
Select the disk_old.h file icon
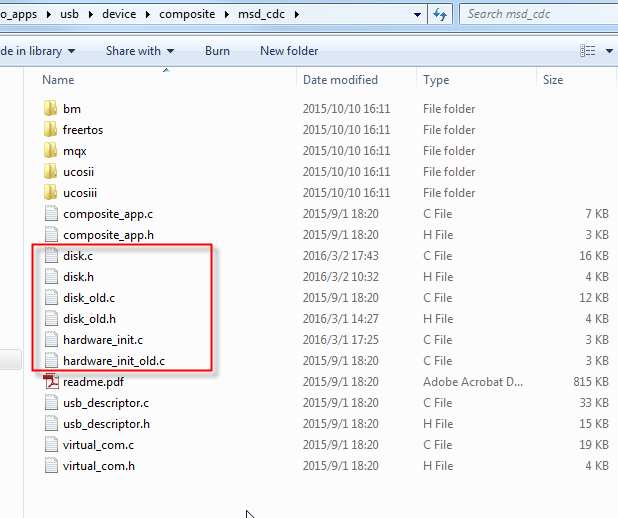pos(51,319)
